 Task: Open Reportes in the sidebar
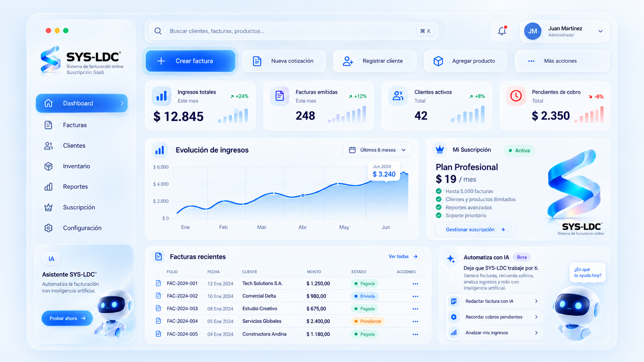[82, 187]
